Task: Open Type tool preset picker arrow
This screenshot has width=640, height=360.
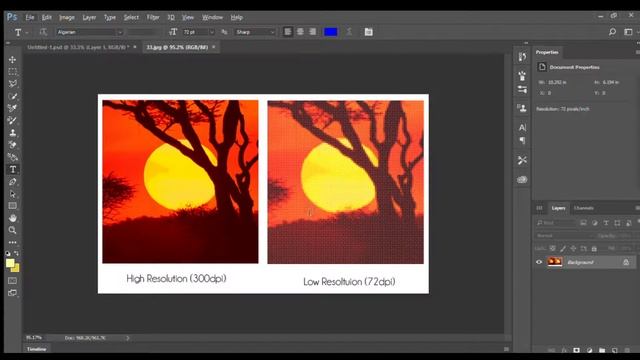Action: pos(27,32)
